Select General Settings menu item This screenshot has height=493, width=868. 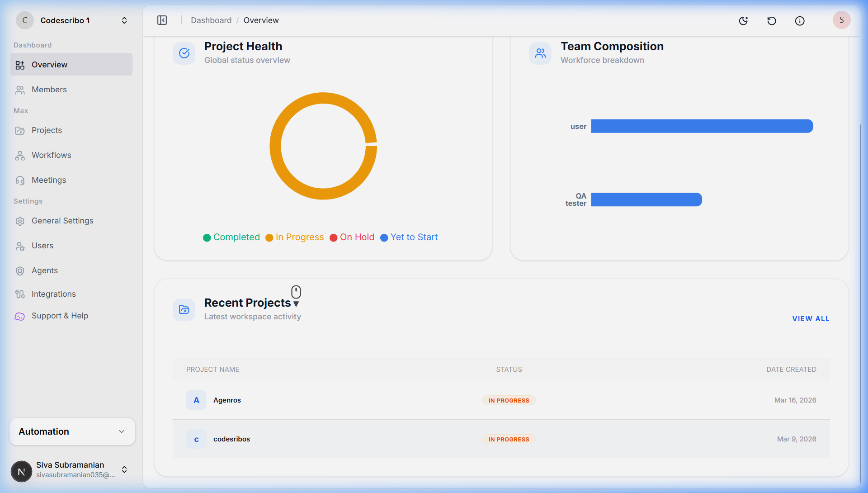pos(62,221)
